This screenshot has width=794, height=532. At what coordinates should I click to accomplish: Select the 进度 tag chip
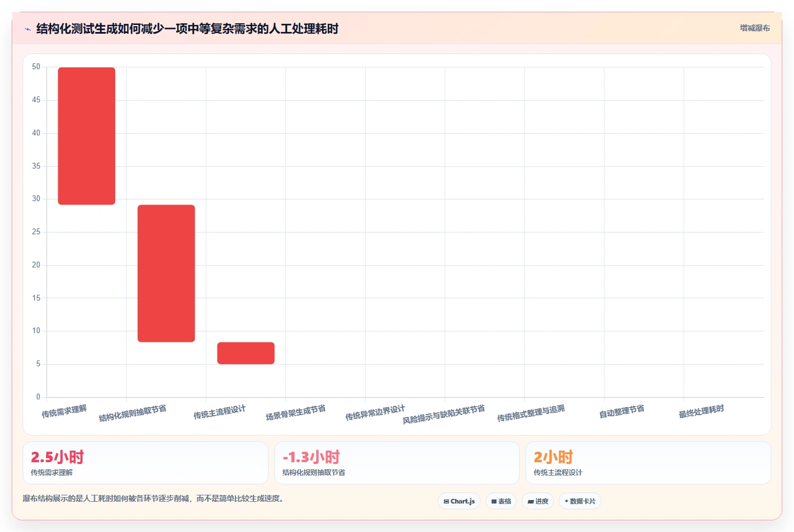point(538,501)
